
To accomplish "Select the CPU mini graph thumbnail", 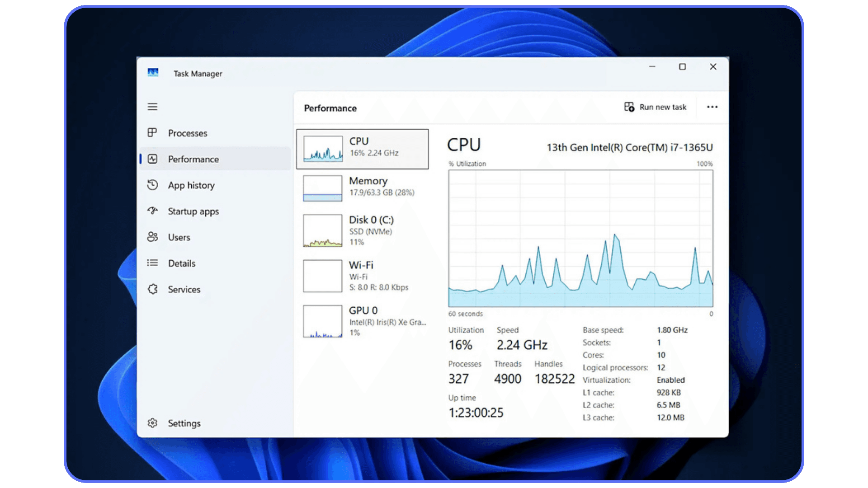I will 323,149.
